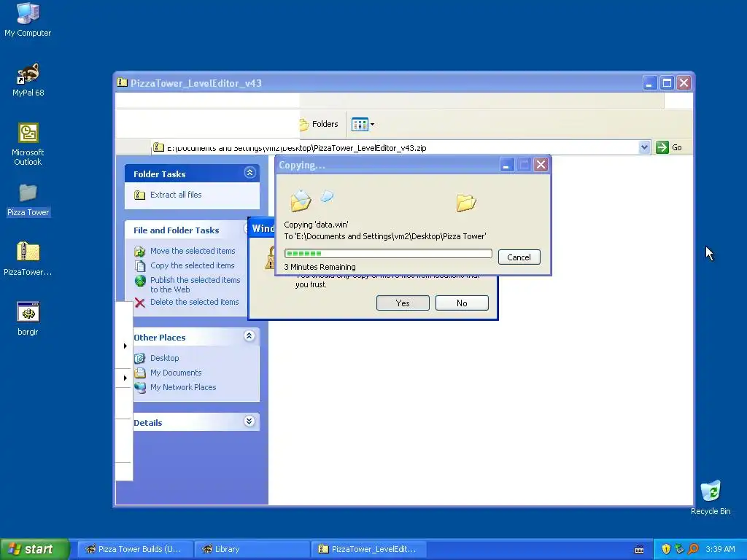The image size is (747, 560).
Task: Open the Recycle Bin
Action: [711, 497]
